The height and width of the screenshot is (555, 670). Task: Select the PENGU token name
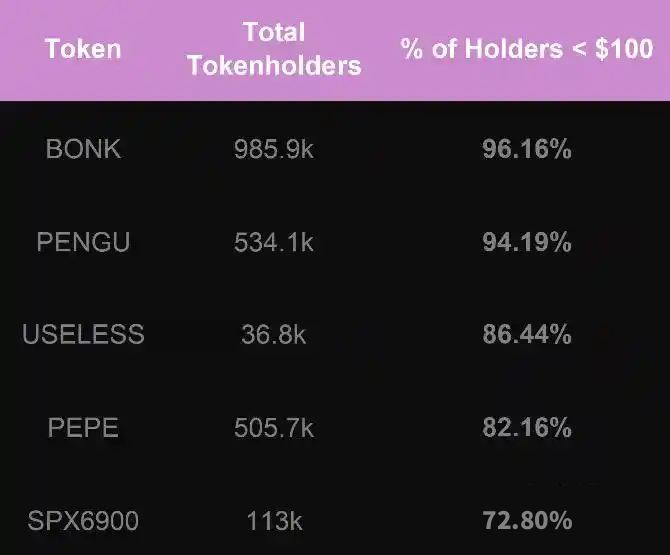click(x=83, y=242)
